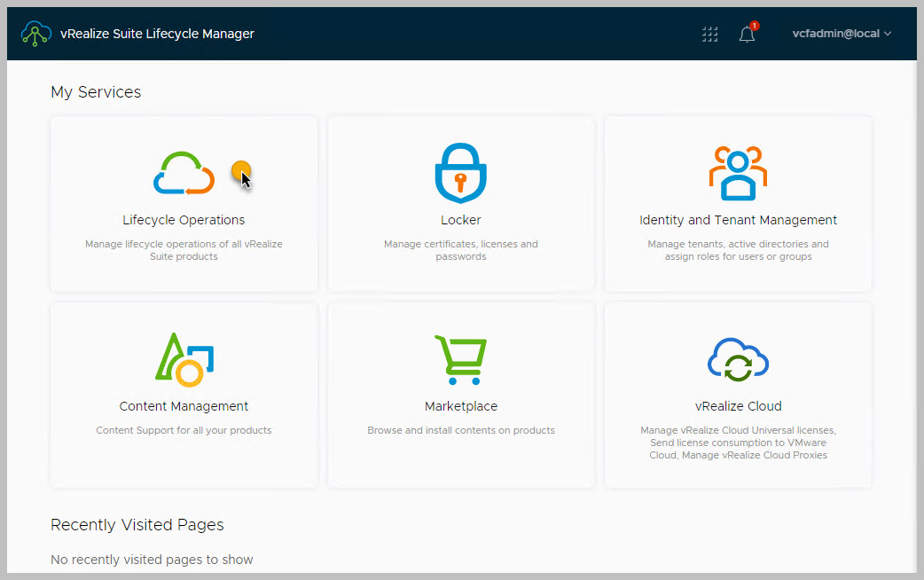
Task: Open the notifications bell icon
Action: (x=747, y=35)
